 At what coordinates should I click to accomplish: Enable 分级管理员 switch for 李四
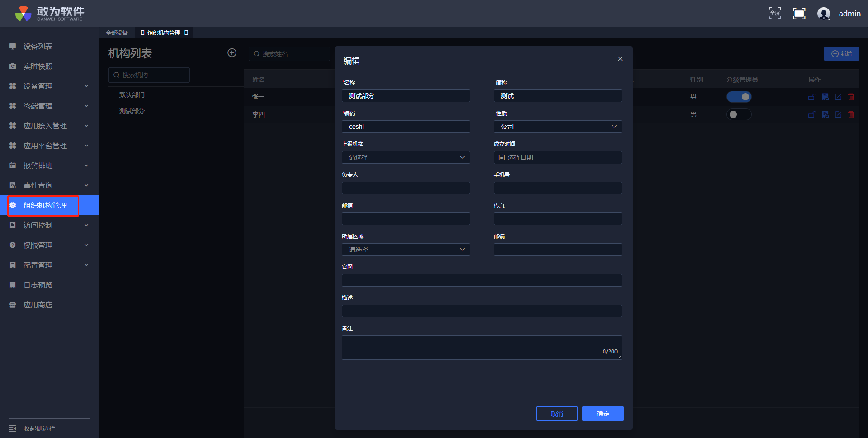pyautogui.click(x=739, y=114)
